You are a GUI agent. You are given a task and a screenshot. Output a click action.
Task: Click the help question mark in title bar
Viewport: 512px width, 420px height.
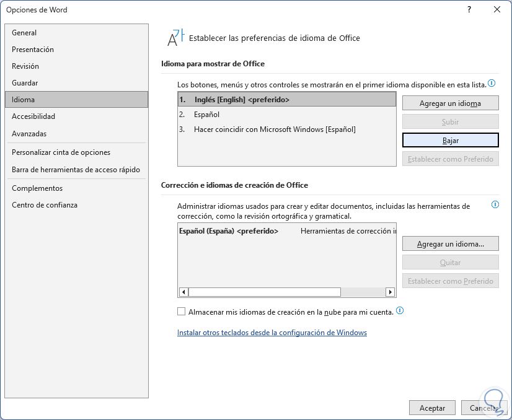(469, 9)
